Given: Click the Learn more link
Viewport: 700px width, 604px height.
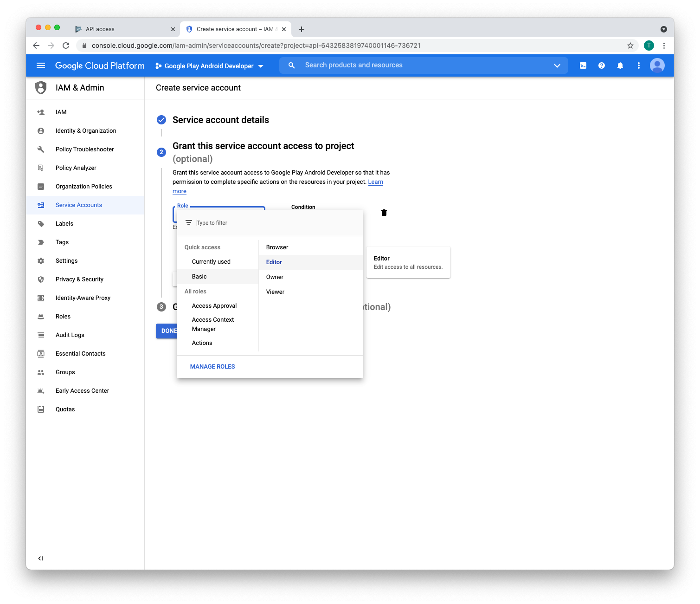Looking at the screenshot, I should 376,182.
